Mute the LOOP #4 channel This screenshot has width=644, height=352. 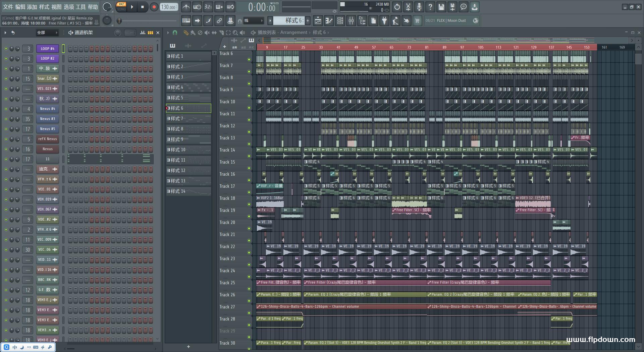[6, 49]
